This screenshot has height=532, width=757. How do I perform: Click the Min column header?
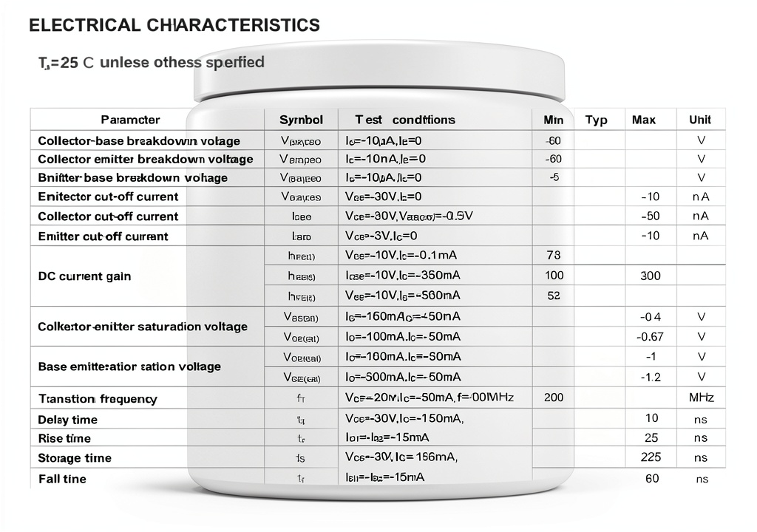(553, 120)
